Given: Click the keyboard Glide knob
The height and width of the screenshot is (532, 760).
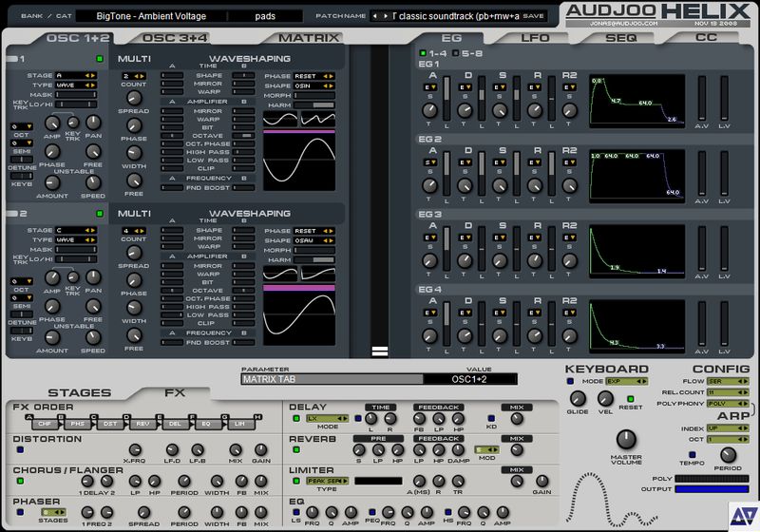Looking at the screenshot, I should coord(578,399).
